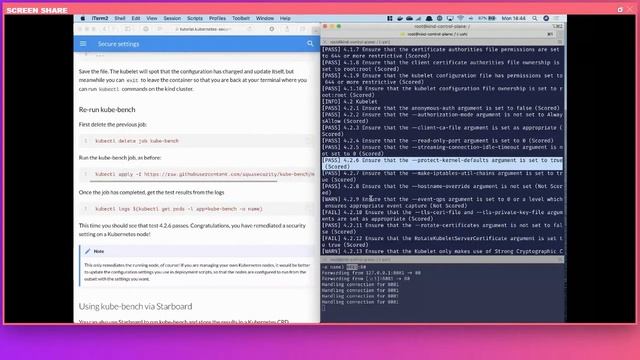Viewport: 640px width, 360px height.
Task: Click the Secure settings page title
Action: pyautogui.click(x=118, y=44)
